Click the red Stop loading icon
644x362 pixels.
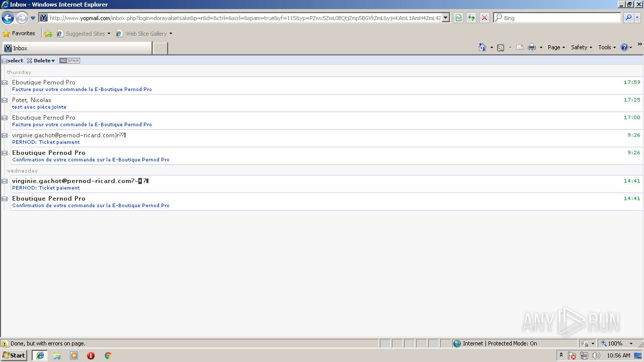(x=485, y=18)
